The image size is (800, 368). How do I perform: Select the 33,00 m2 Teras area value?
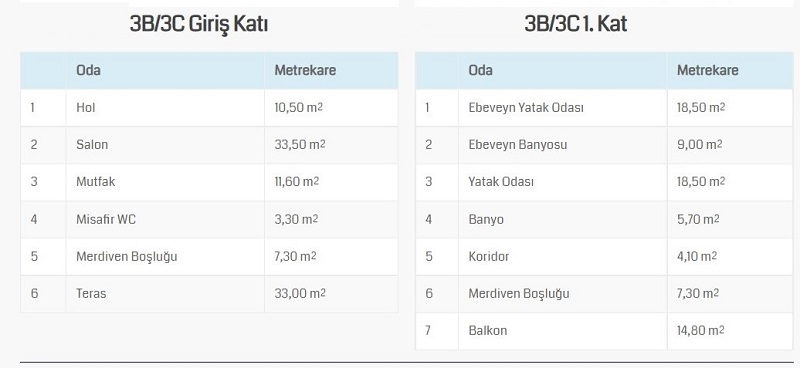click(300, 293)
